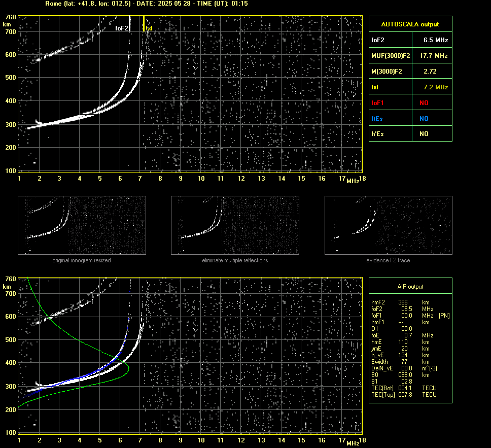Click the '760' km axis label on top ionogram
The width and height of the screenshot is (491, 448).
(10, 17)
